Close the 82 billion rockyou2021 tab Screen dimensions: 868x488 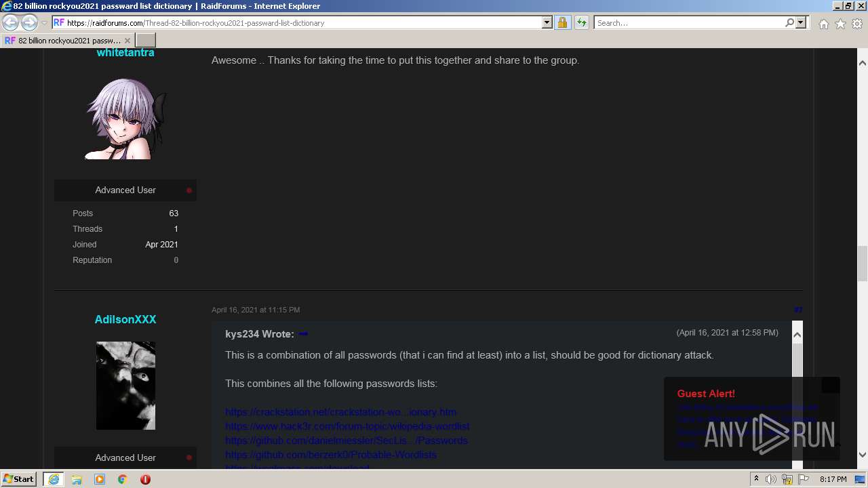(x=127, y=41)
